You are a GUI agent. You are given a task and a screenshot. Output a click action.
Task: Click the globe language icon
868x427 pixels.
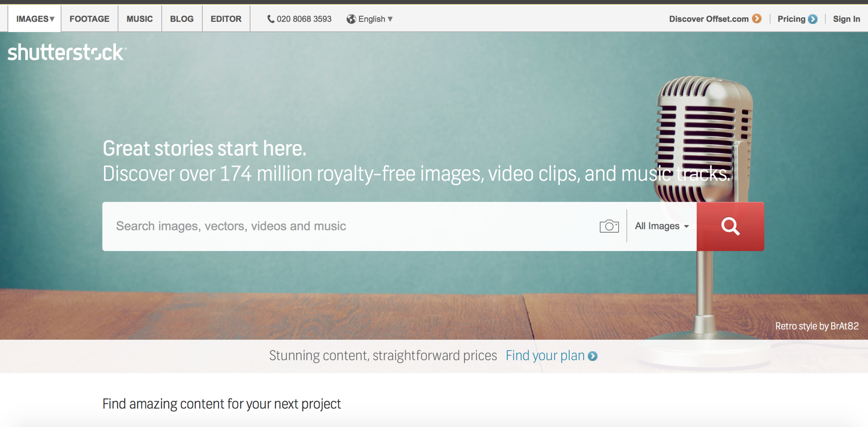tap(351, 19)
